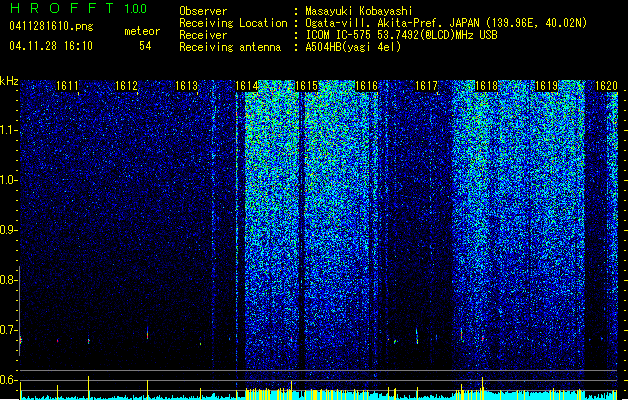This screenshot has height=400, width=629.
Task: Click time marker 1619
Action: click(546, 86)
